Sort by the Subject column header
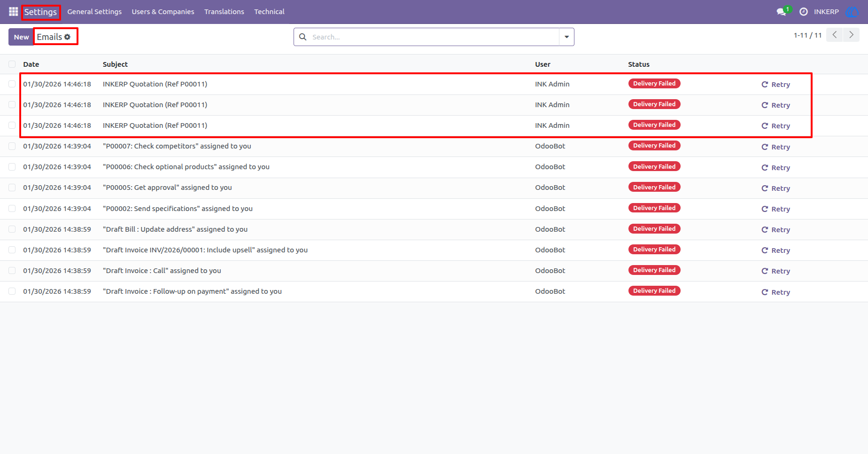 pos(115,64)
